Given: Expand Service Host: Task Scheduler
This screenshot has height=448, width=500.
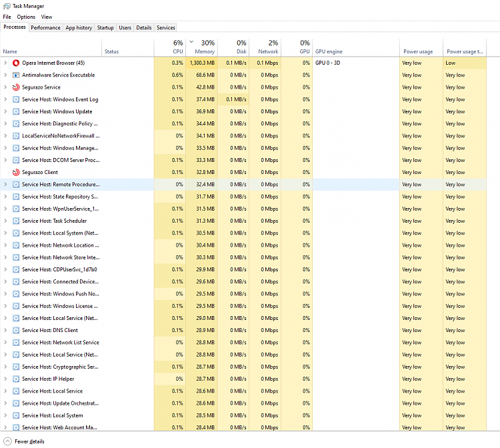Looking at the screenshot, I should click(x=5, y=221).
